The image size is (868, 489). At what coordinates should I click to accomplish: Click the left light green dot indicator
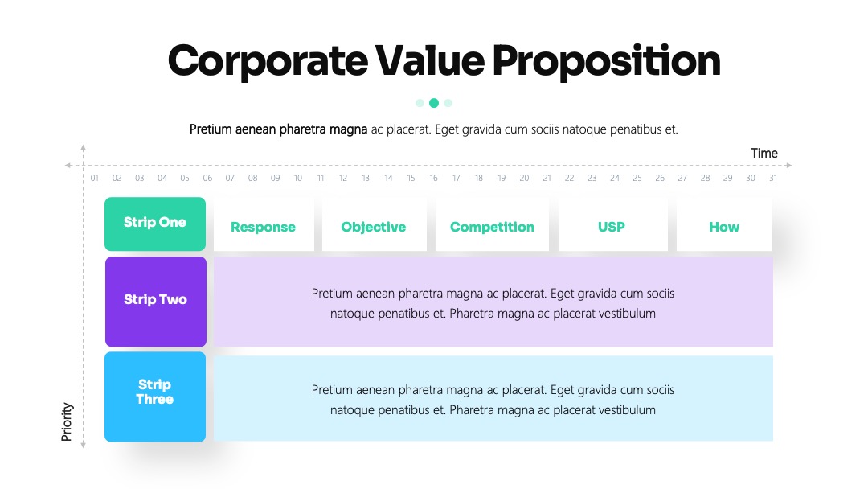420,103
